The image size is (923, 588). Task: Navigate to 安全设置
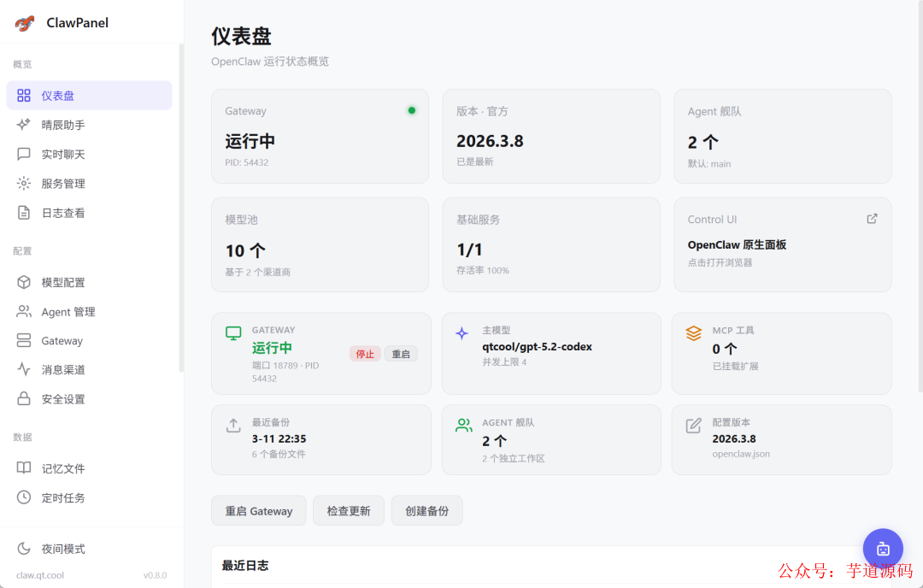coord(90,398)
